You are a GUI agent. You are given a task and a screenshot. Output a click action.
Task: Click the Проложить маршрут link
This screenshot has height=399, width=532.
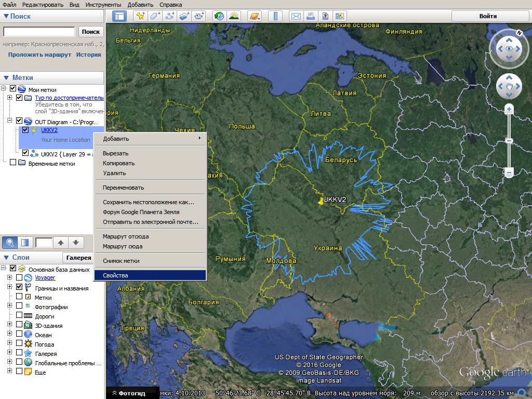coord(39,55)
